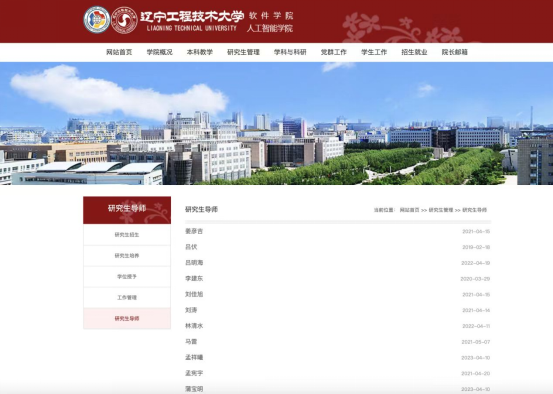Image resolution: width=553 pixels, height=394 pixels.
Task: Select 研究生培养 in the left sidebar
Action: point(127,256)
